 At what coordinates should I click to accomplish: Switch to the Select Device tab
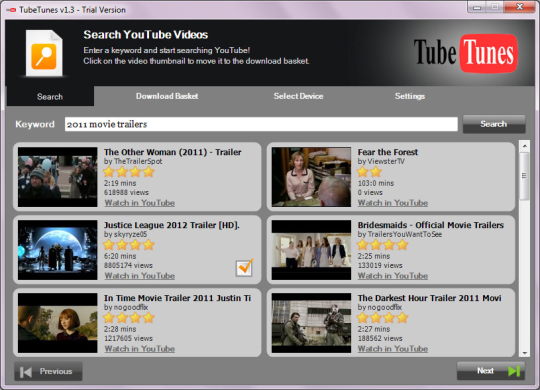pyautogui.click(x=298, y=96)
